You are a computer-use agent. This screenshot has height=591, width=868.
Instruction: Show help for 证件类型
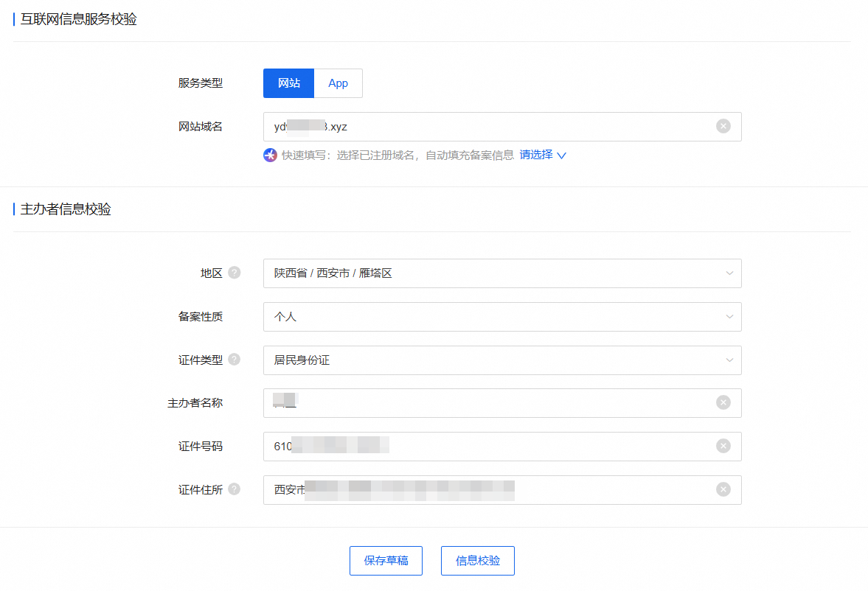click(235, 360)
